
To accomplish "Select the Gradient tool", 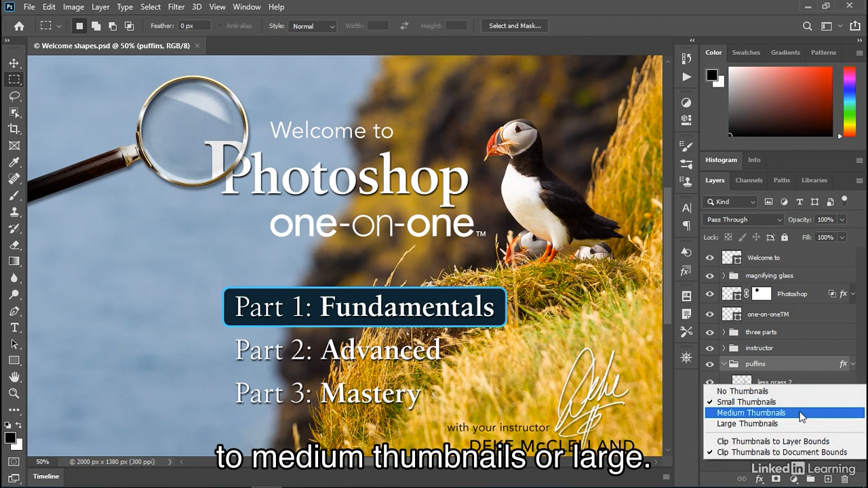I will click(14, 261).
